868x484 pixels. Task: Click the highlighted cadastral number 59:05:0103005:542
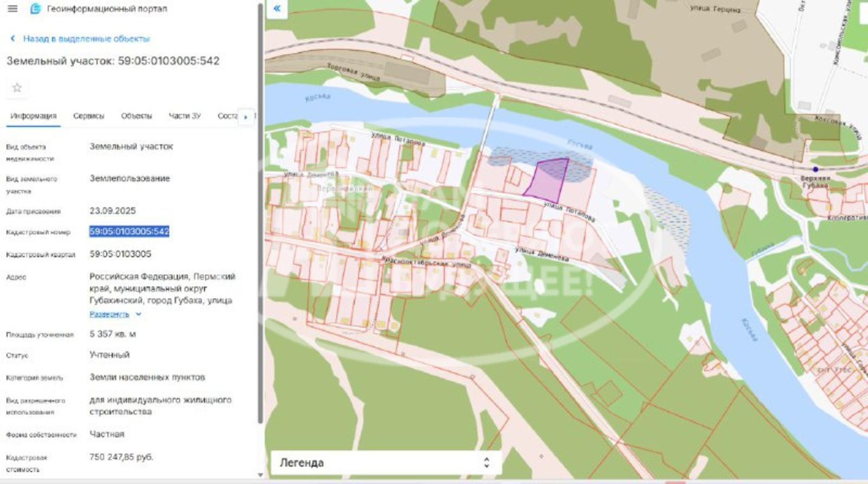pyautogui.click(x=129, y=231)
